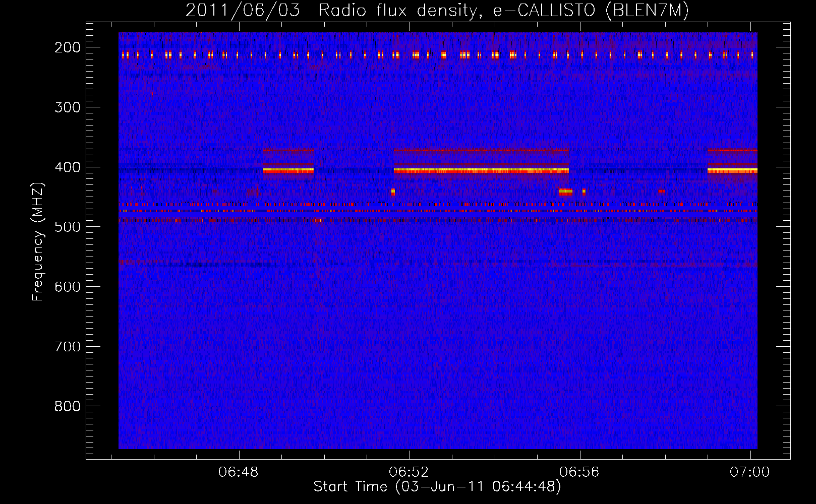Click the small burst near 440 MHz at 06:51:35

point(393,192)
